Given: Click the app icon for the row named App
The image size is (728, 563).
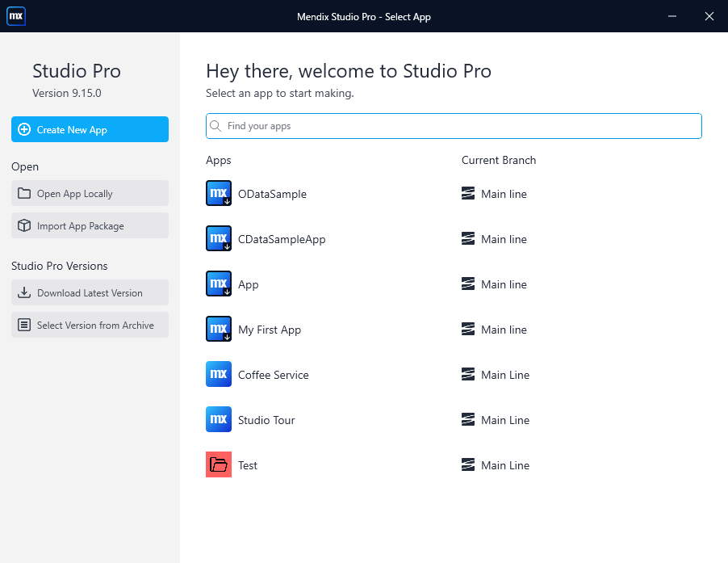Looking at the screenshot, I should [x=219, y=284].
